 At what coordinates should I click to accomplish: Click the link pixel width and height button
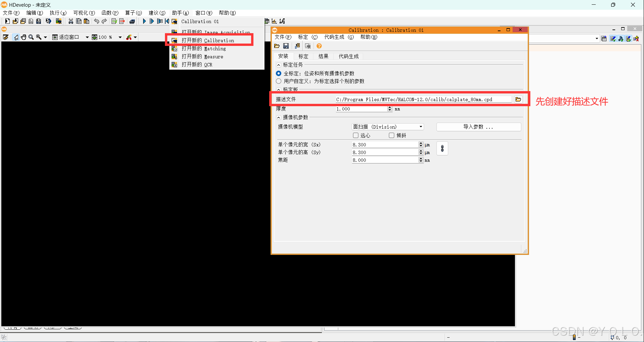coord(442,148)
